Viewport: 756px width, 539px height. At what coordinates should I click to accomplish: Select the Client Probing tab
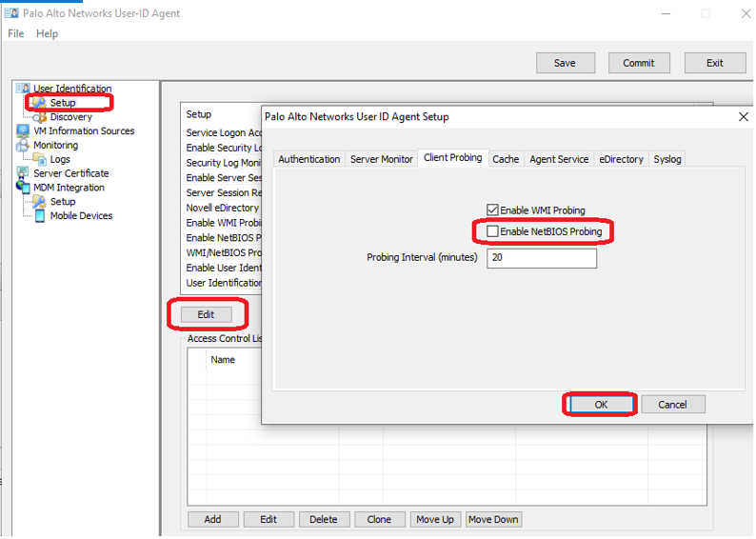[x=452, y=158]
